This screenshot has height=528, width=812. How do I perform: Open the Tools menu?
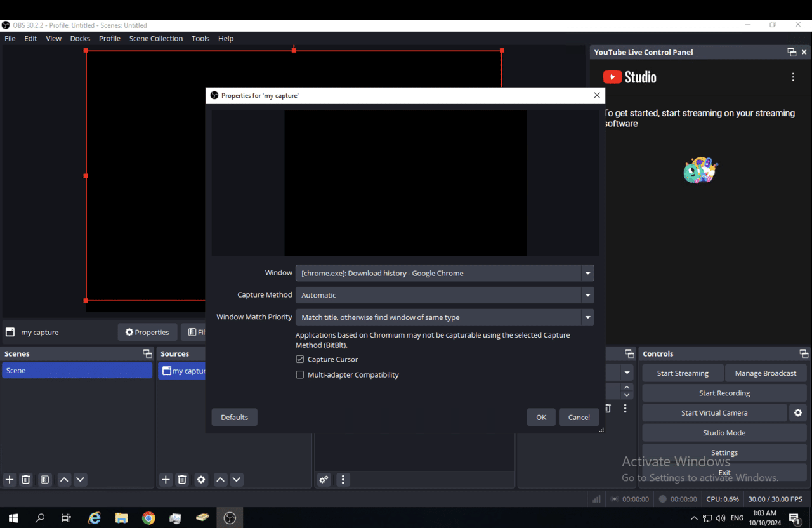[200, 38]
